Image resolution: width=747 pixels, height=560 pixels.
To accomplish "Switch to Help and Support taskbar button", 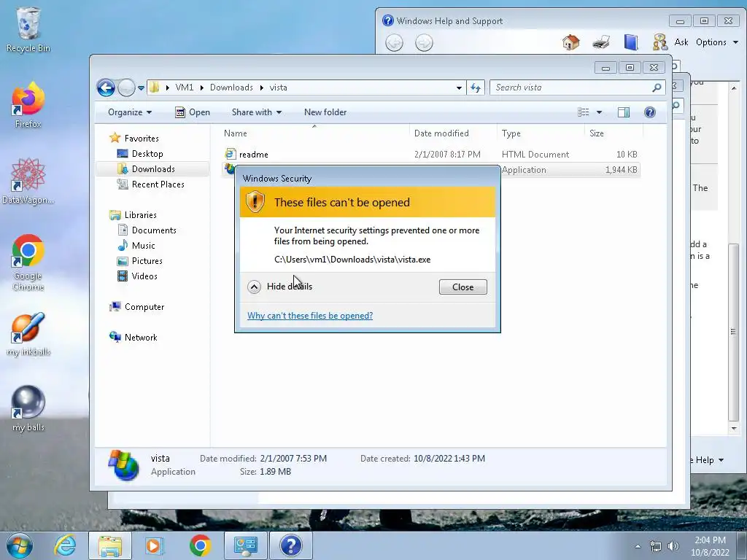I will [291, 545].
